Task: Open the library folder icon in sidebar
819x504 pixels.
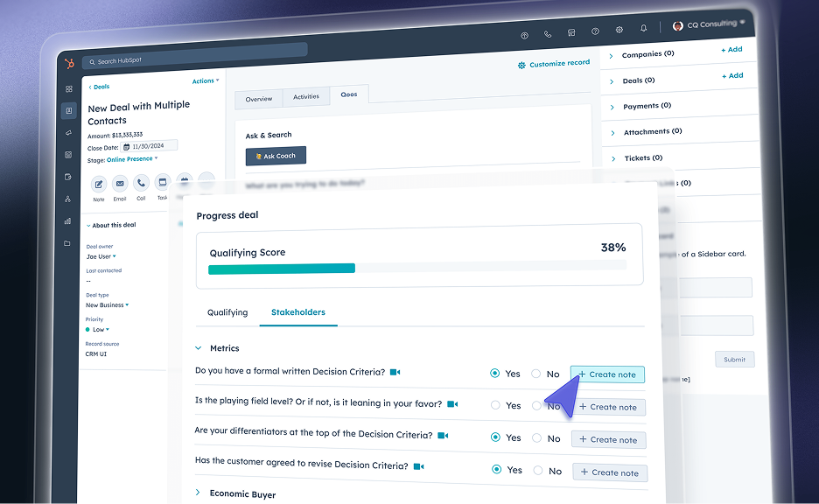Action: (66, 243)
